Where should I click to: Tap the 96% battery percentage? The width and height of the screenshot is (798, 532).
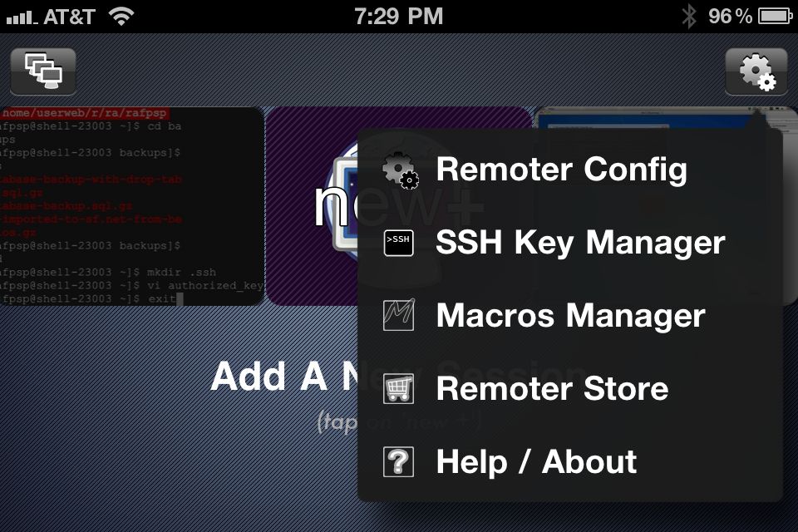point(731,17)
